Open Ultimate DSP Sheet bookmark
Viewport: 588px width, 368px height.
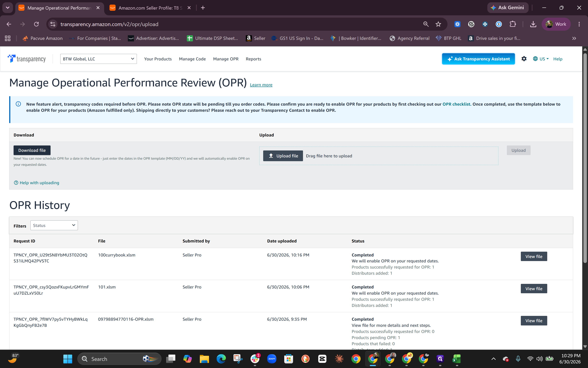click(212, 38)
